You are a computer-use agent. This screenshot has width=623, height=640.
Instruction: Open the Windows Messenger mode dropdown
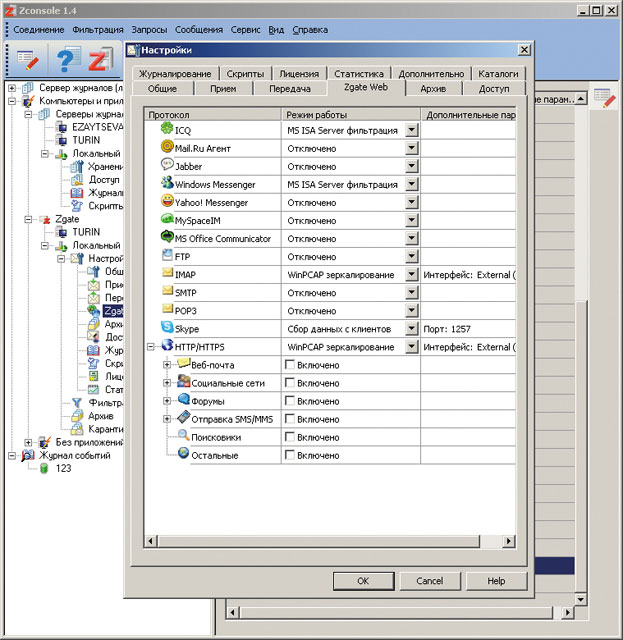[x=412, y=184]
